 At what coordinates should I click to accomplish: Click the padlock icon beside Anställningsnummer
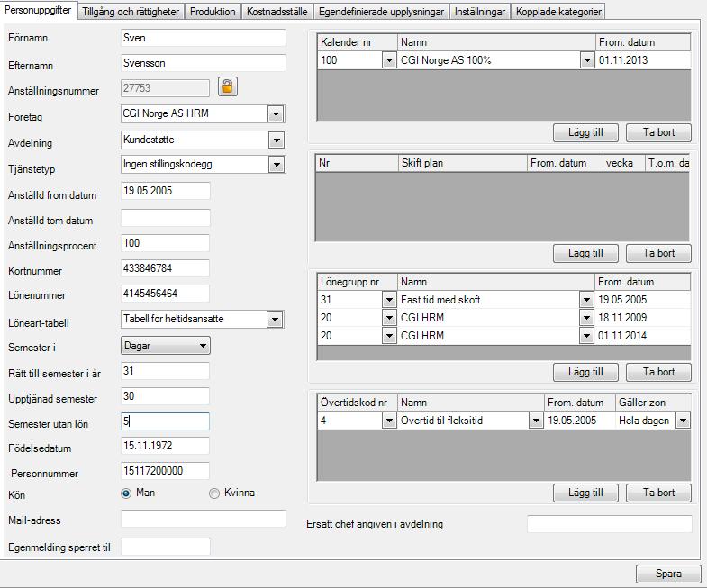228,86
